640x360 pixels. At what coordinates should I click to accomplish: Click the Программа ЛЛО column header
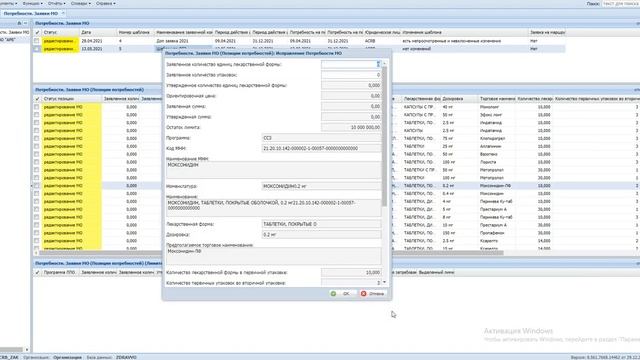click(x=60, y=272)
